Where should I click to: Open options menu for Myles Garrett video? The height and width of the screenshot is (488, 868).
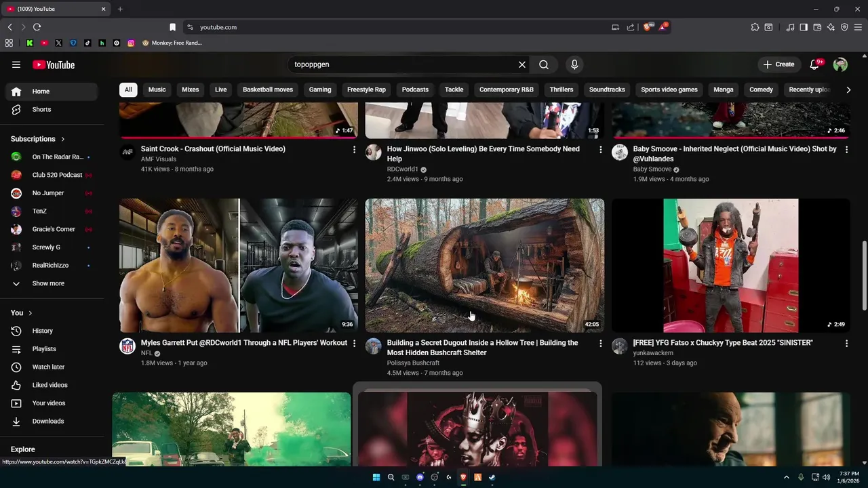354,344
